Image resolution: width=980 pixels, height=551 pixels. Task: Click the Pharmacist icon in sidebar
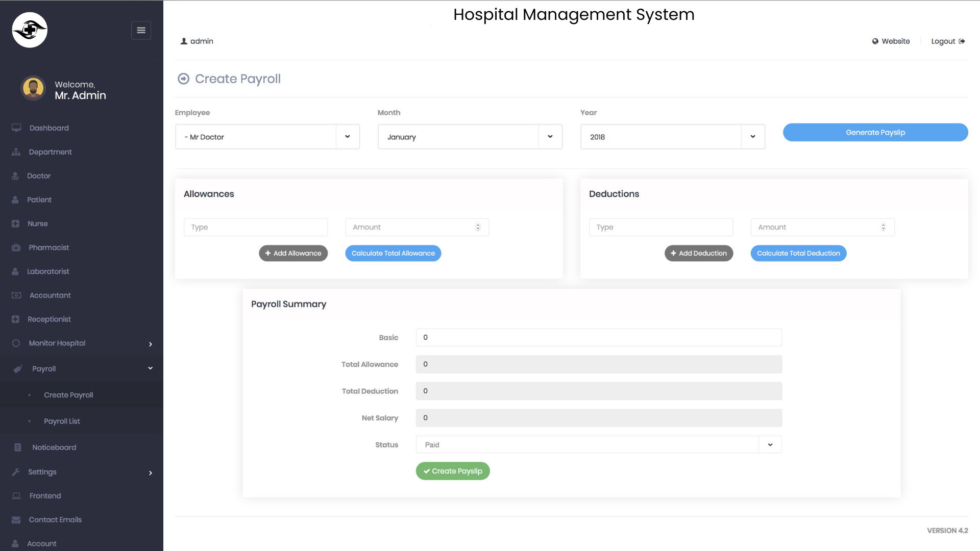(x=16, y=247)
